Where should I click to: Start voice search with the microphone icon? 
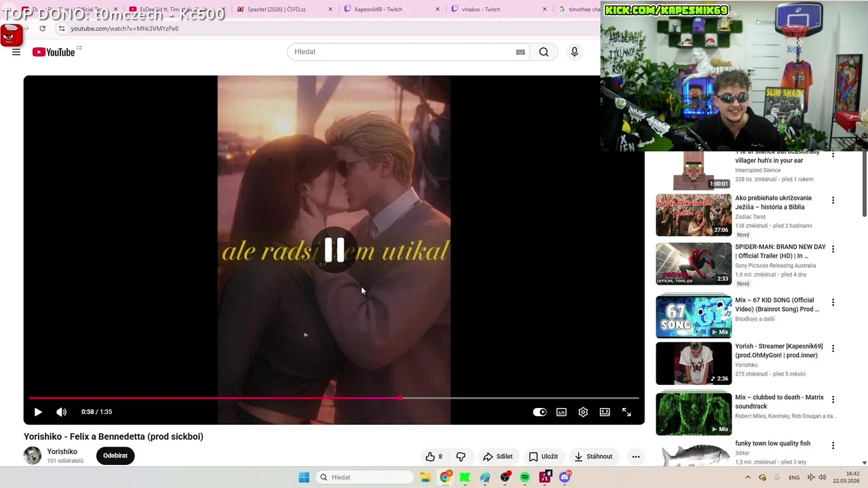coord(574,52)
